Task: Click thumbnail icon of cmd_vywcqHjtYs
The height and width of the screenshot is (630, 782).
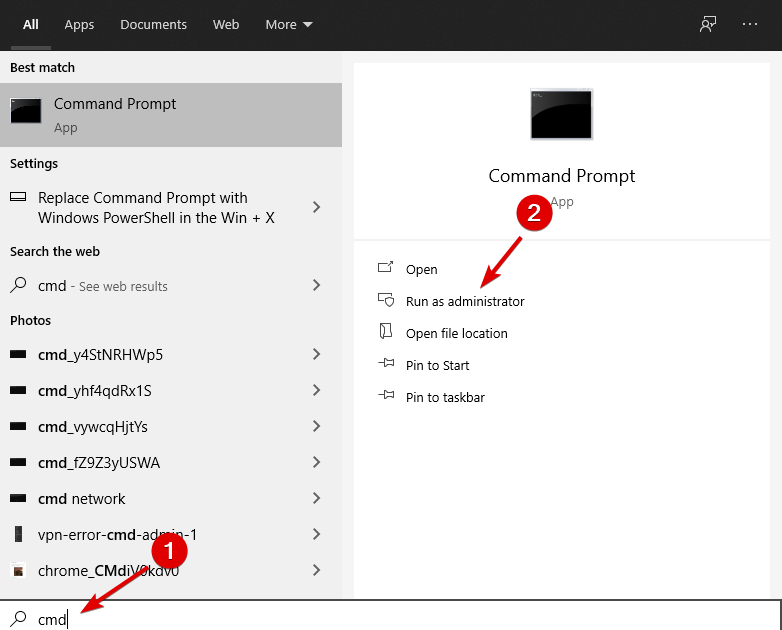Action: pos(18,426)
